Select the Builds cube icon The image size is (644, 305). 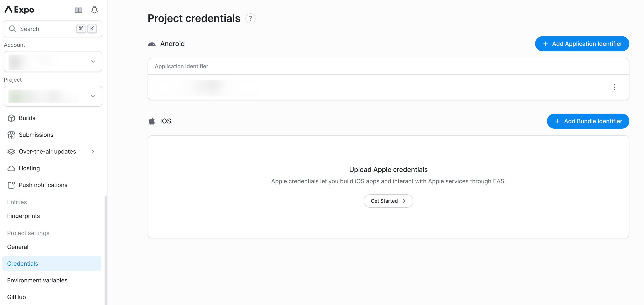(x=11, y=118)
